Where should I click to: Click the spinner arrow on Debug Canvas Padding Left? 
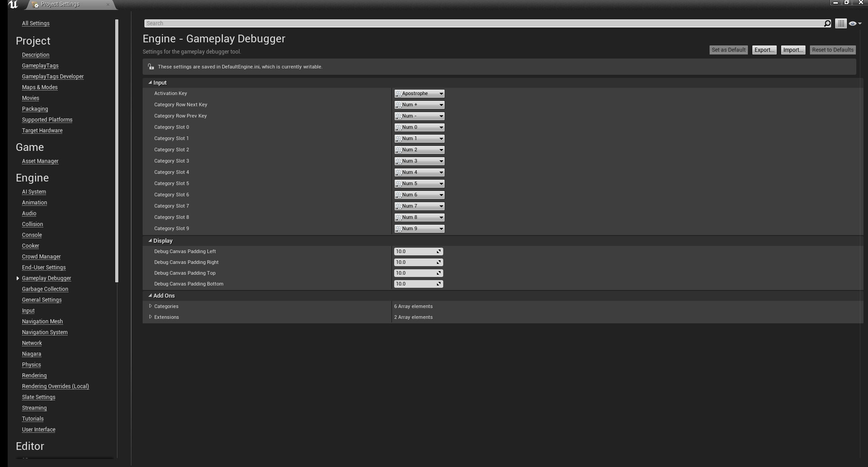[x=439, y=252]
